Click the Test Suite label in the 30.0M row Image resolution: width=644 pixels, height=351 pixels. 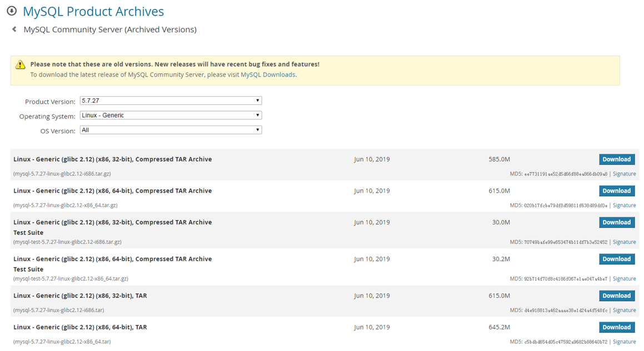pos(28,233)
